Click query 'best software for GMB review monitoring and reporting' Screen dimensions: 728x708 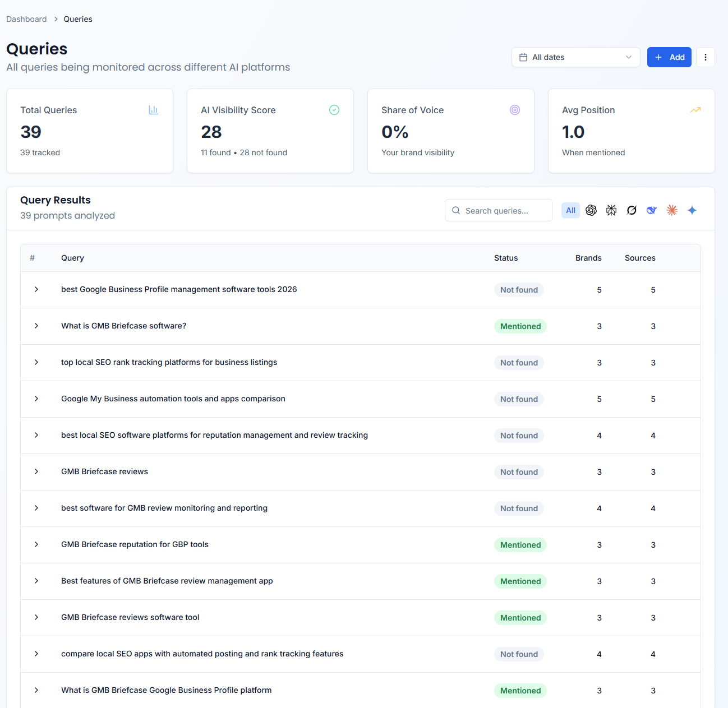point(164,508)
